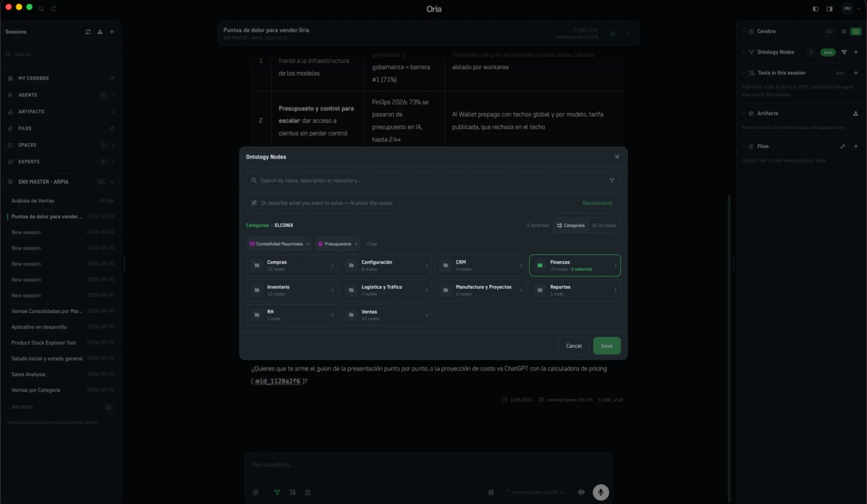867x504 pixels.
Task: Click the Recommend link for AI node picks
Action: coord(597,203)
